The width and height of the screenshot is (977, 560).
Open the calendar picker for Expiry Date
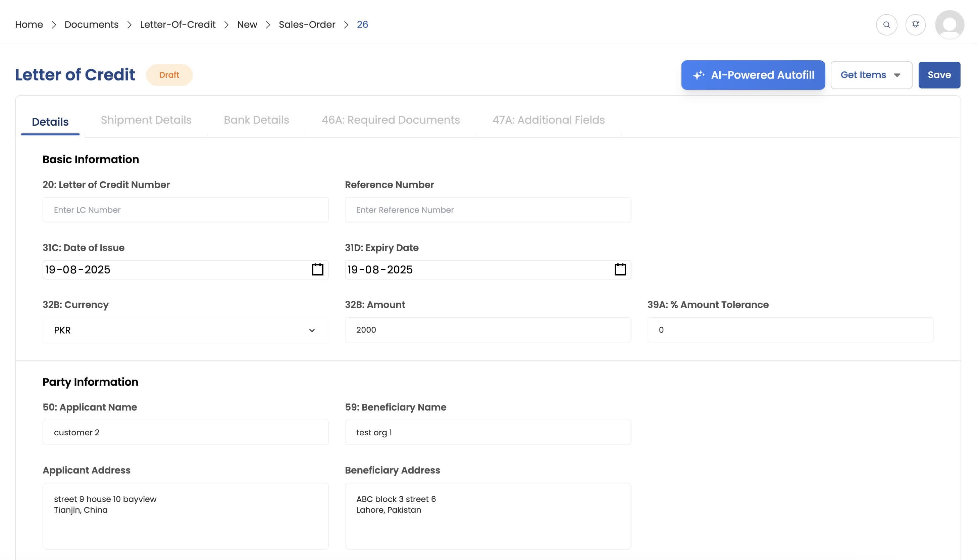coord(620,270)
